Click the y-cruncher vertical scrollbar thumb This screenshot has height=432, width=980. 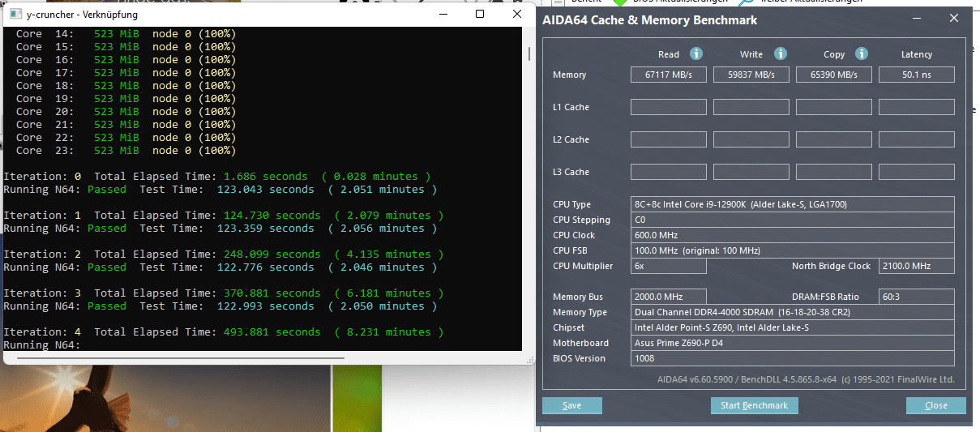tap(529, 53)
